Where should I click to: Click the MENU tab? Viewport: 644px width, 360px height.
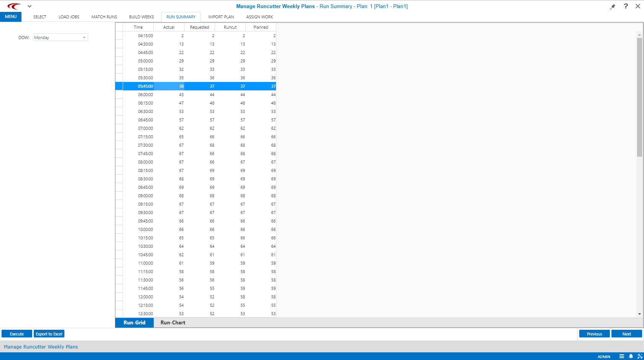tap(10, 16)
